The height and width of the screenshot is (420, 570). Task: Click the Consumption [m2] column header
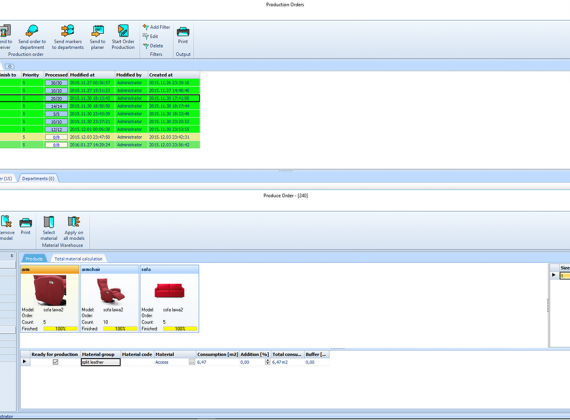(218, 354)
